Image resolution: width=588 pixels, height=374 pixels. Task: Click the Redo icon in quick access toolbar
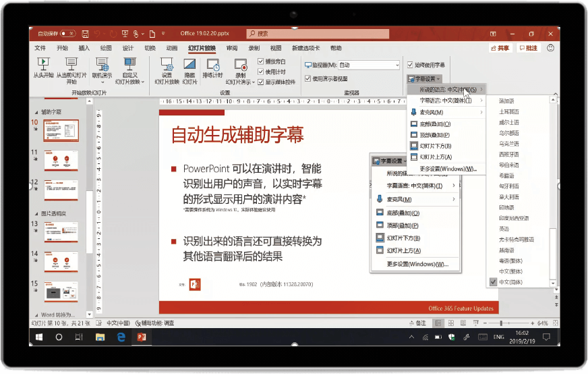[113, 34]
